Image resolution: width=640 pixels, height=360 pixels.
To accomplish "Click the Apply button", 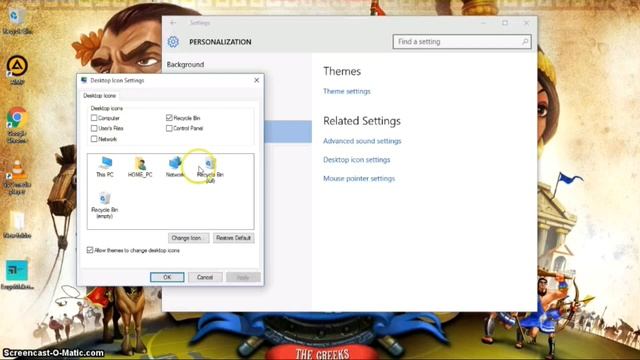I will point(243,277).
